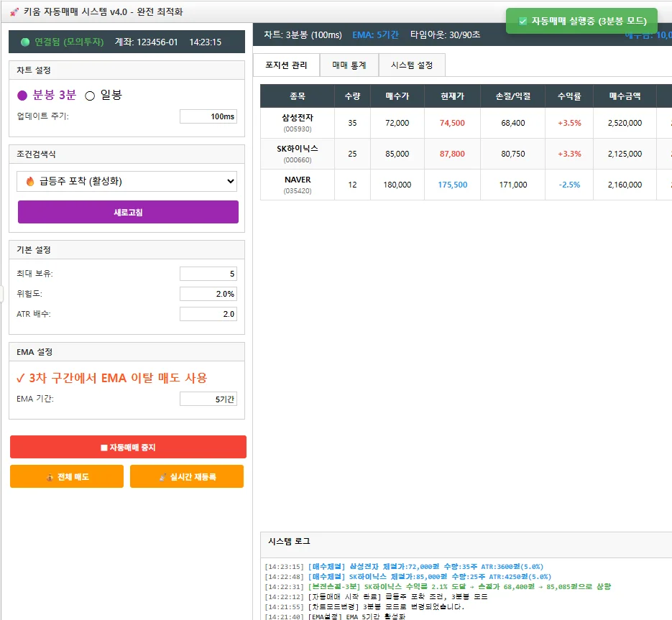The image size is (672, 620).
Task: Select the 분봉 3분 radio option
Action: click(22, 96)
